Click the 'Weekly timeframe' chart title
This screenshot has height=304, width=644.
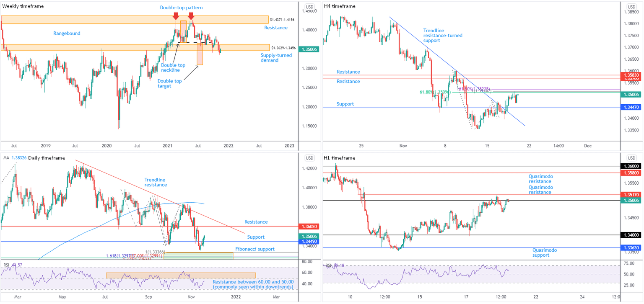tap(23, 6)
